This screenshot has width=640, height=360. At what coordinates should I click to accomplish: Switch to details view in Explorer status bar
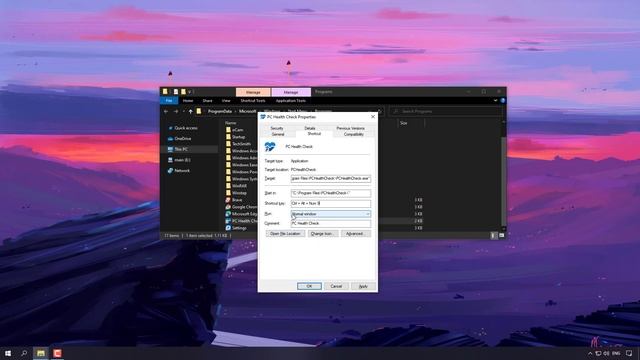pyautogui.click(x=493, y=236)
